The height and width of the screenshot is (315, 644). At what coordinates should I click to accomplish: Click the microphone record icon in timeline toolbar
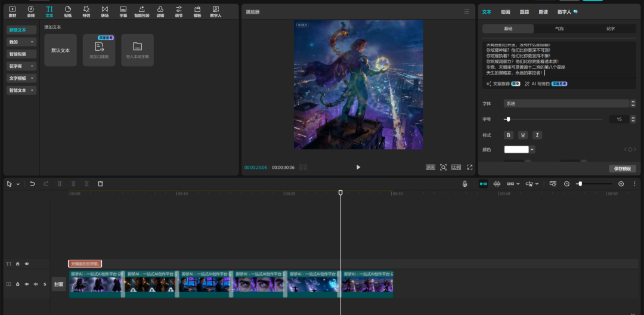[x=465, y=184]
